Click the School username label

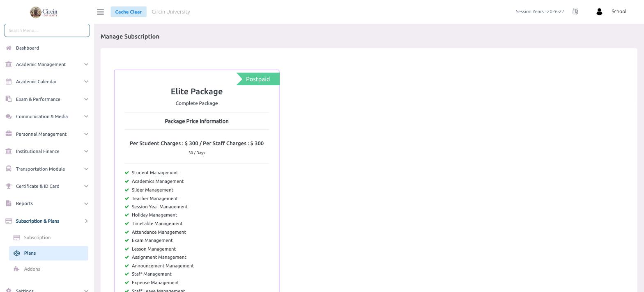[x=619, y=11]
